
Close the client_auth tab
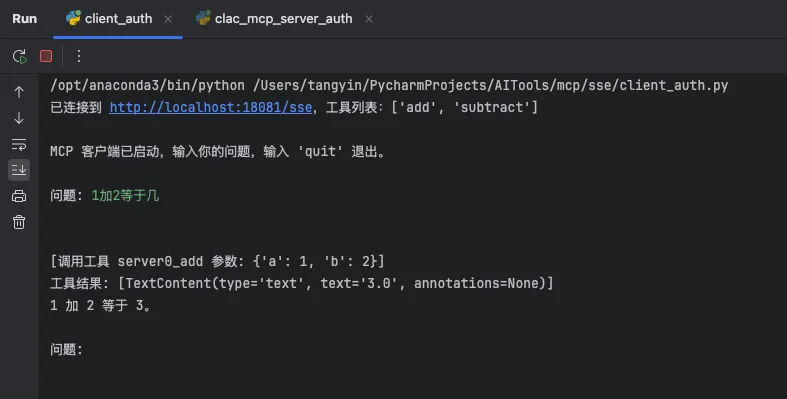(x=168, y=19)
